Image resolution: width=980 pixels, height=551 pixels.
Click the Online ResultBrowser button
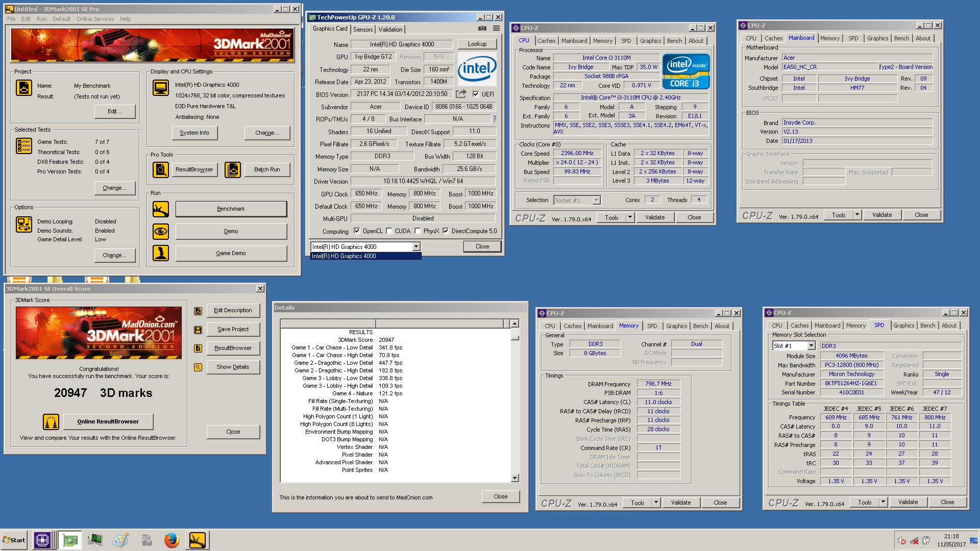click(x=108, y=421)
